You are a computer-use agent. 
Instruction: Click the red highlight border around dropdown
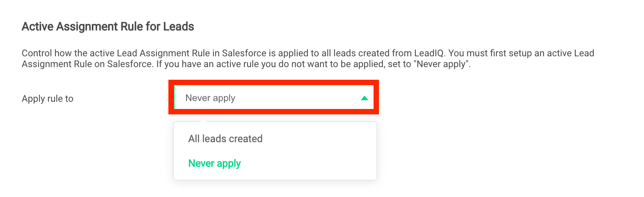pos(273,82)
